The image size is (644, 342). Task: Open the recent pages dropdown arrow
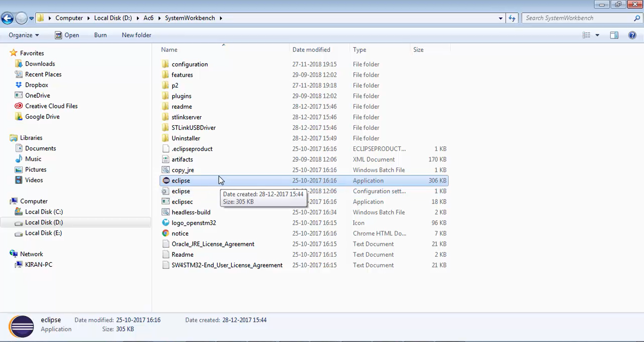(31, 18)
